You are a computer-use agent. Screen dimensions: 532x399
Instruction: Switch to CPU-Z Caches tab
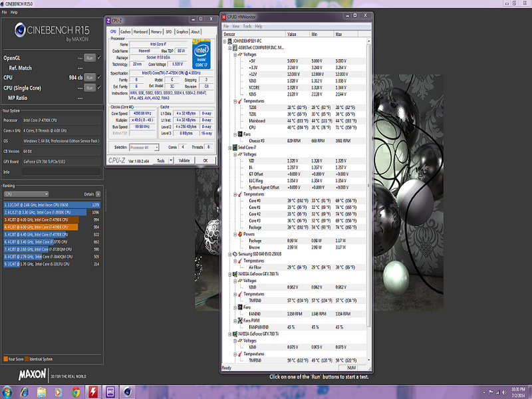126,31
